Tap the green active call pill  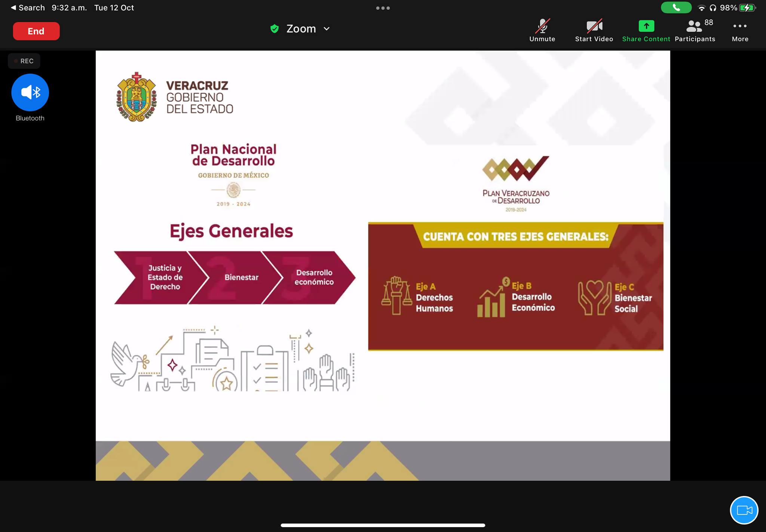pyautogui.click(x=676, y=7)
